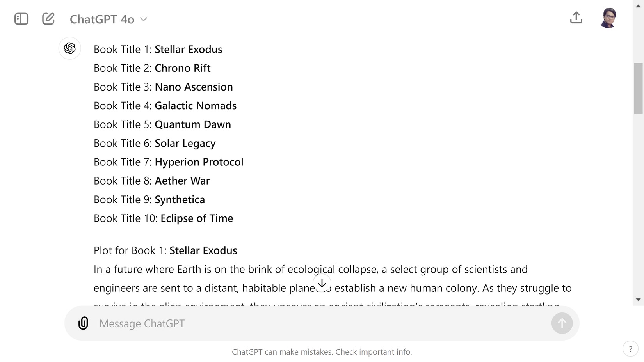Click the ChatGPT logo beside the response
The width and height of the screenshot is (644, 362).
tap(70, 48)
